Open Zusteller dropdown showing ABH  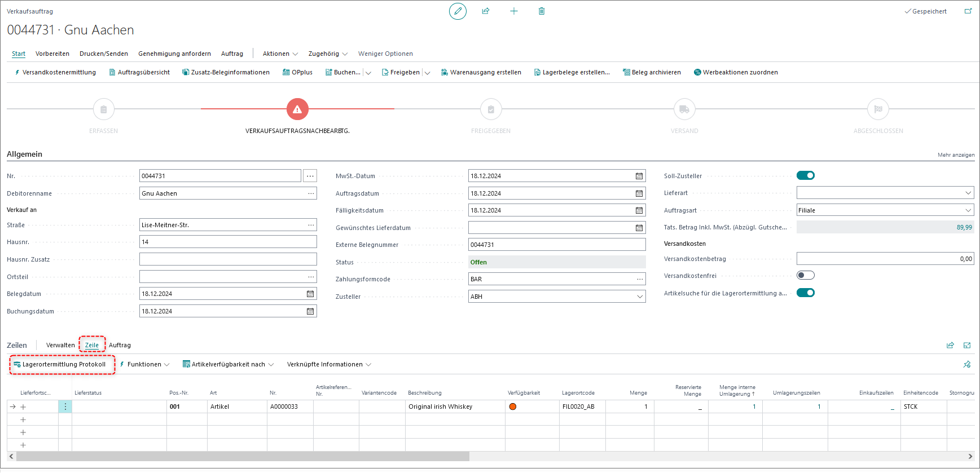pos(640,297)
